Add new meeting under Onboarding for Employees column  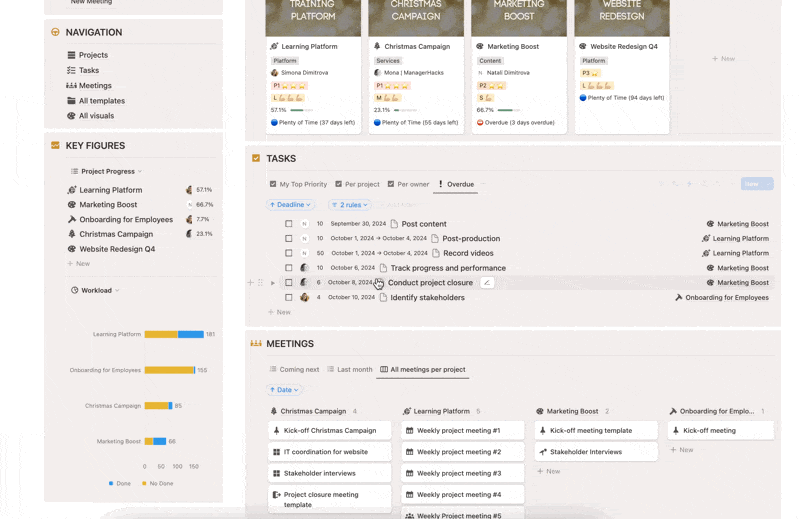[x=682, y=450]
